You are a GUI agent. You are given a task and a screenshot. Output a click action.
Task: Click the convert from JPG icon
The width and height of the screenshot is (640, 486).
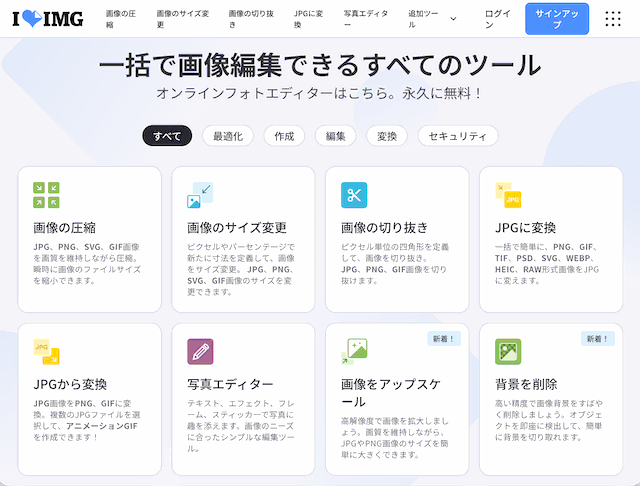coord(46,351)
